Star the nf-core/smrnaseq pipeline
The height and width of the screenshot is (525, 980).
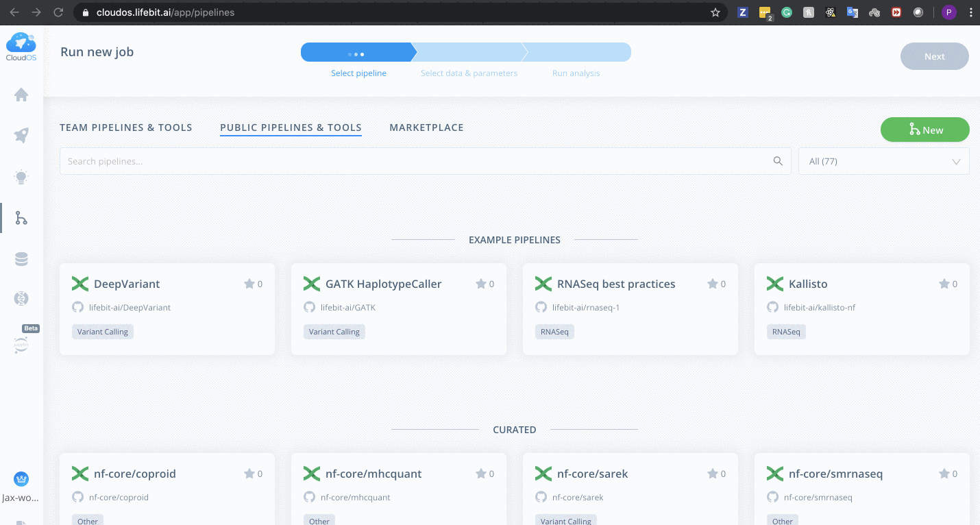point(944,474)
